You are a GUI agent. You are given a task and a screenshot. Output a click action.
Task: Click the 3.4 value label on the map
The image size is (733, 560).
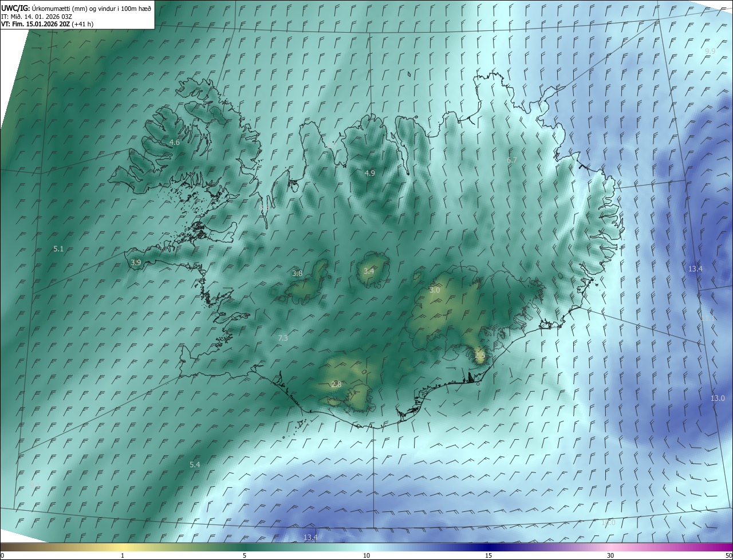click(x=369, y=271)
